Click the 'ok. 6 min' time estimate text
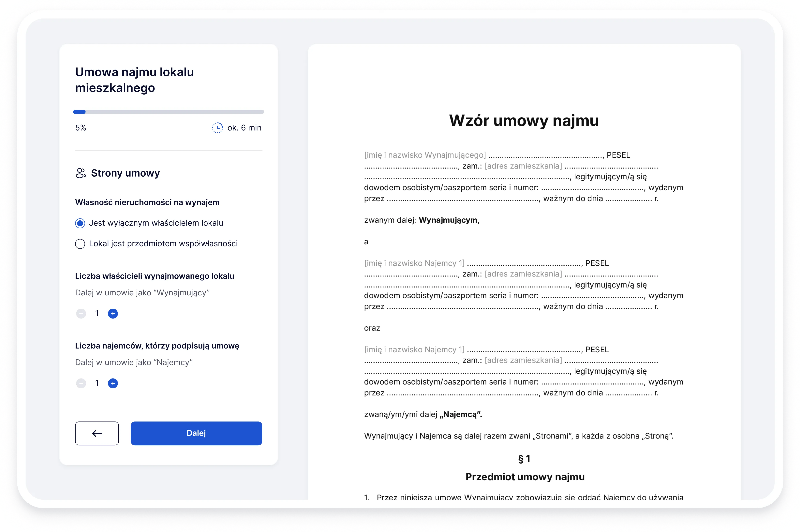 pos(244,128)
